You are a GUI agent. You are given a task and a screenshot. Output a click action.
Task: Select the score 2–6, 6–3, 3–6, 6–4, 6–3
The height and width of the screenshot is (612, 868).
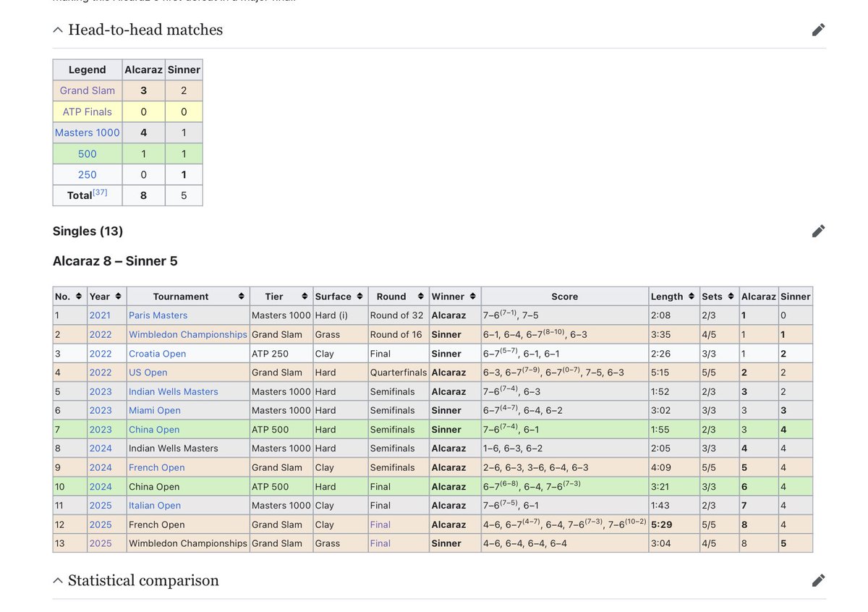tap(536, 467)
